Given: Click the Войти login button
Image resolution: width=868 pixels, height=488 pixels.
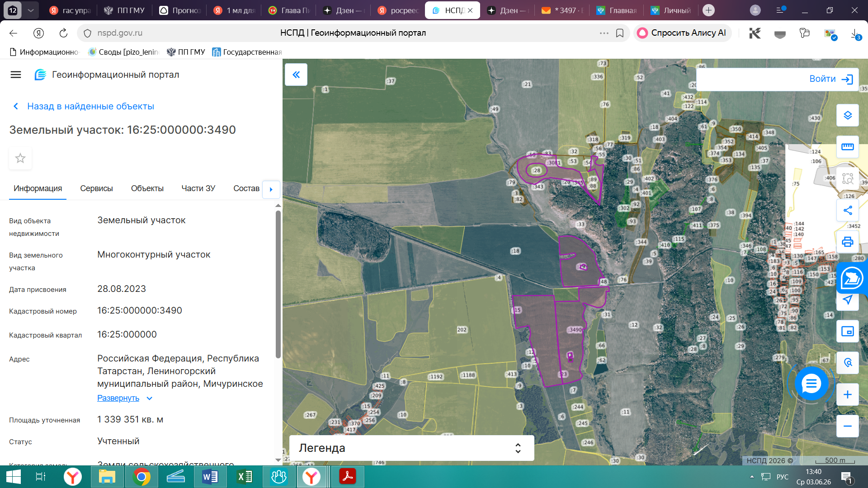Looking at the screenshot, I should click(830, 79).
